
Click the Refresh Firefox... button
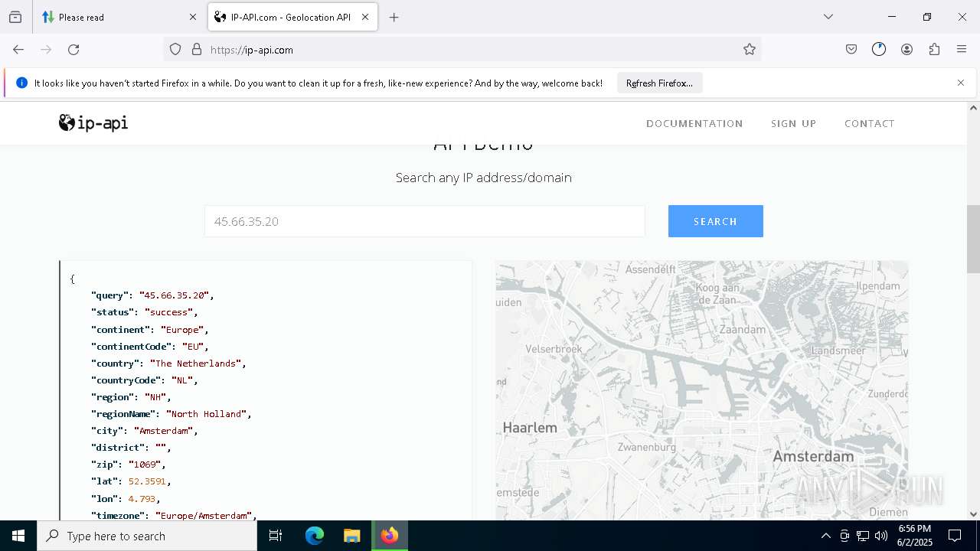coord(659,83)
